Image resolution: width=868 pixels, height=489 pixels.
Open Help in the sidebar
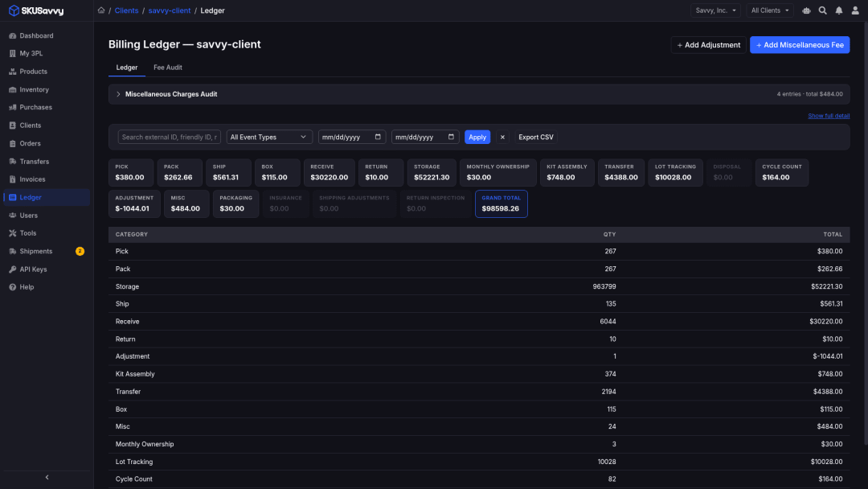[x=47, y=287]
